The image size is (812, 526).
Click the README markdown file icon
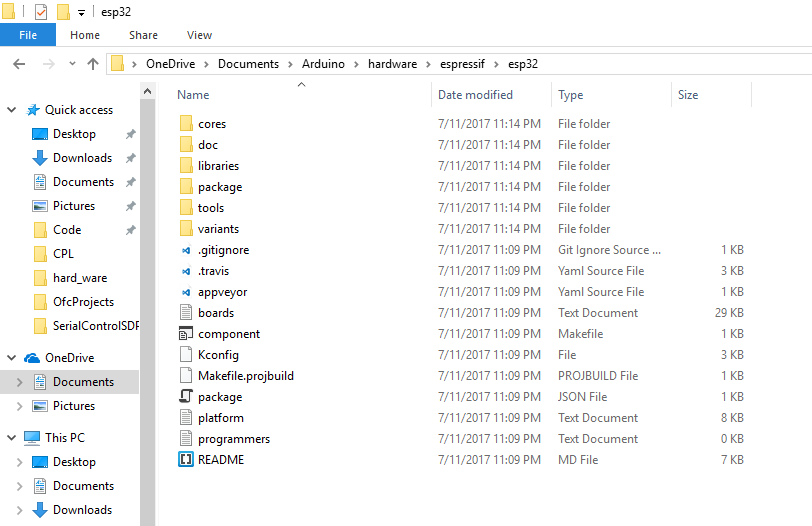click(x=186, y=460)
